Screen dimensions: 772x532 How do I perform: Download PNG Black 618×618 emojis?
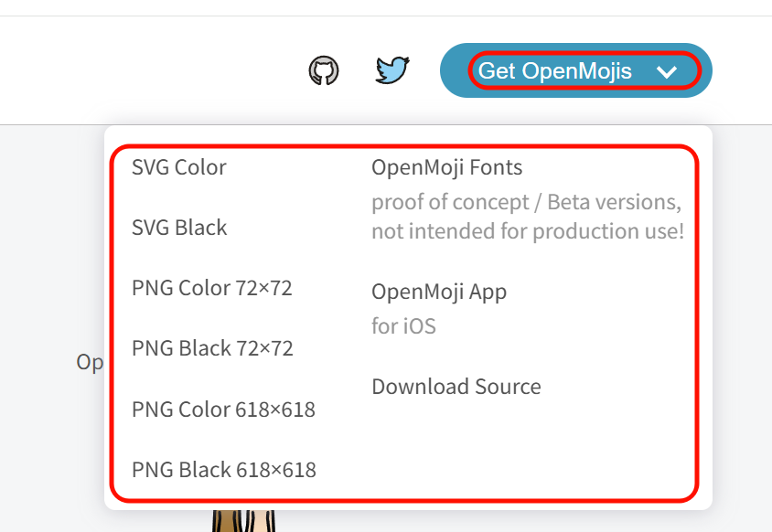coord(222,469)
